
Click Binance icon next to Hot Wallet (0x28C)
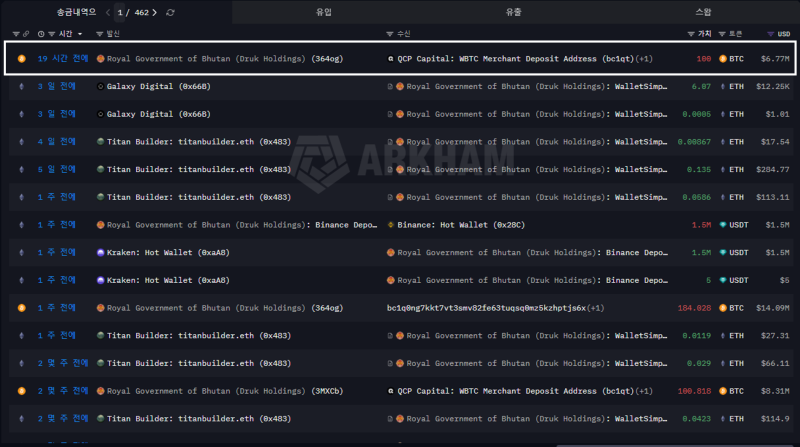click(391, 225)
